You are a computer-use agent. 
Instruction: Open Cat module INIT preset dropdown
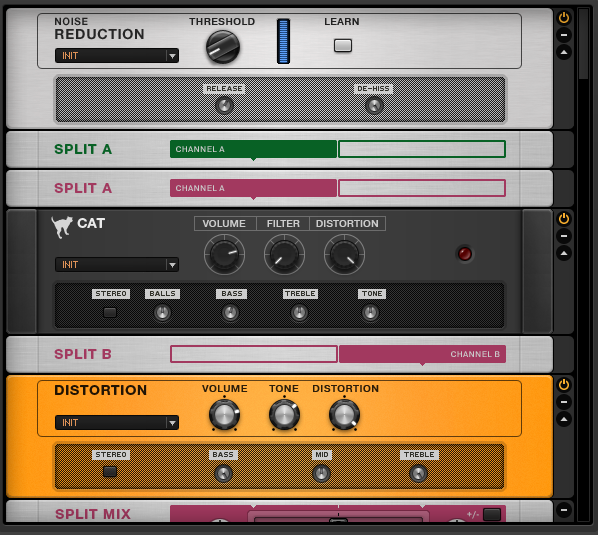click(x=117, y=265)
